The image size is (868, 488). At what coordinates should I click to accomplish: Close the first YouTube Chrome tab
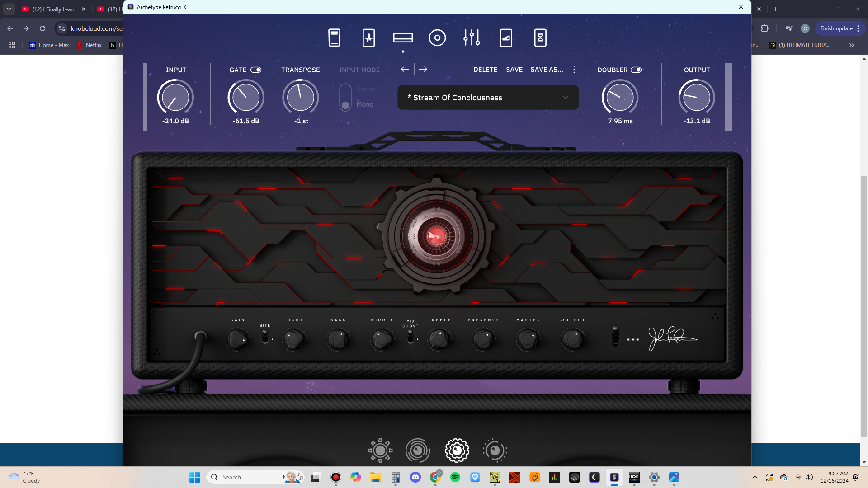[84, 9]
